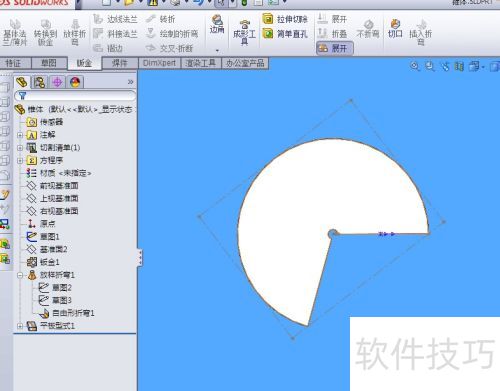This screenshot has width=500, height=391.
Task: Expand the manager panel tabs chevron
Action: (x=130, y=82)
